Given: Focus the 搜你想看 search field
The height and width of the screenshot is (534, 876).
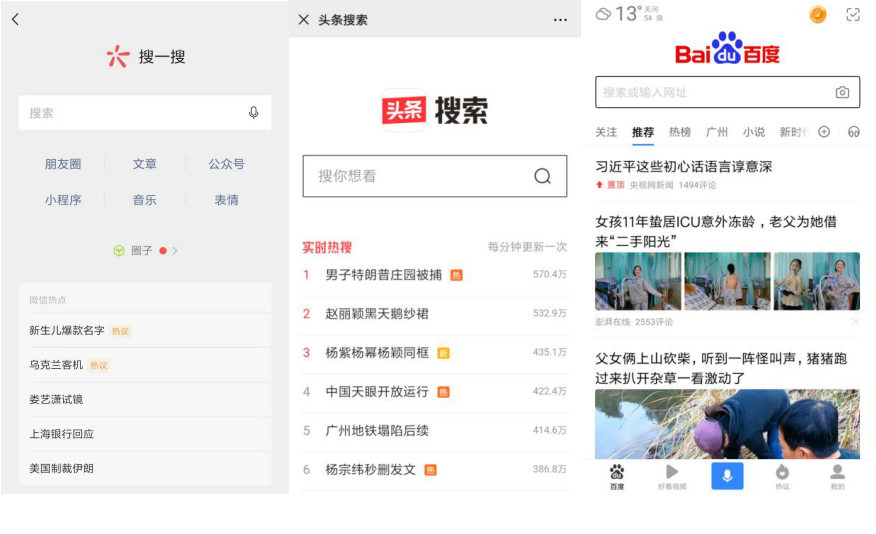Looking at the screenshot, I should (435, 176).
